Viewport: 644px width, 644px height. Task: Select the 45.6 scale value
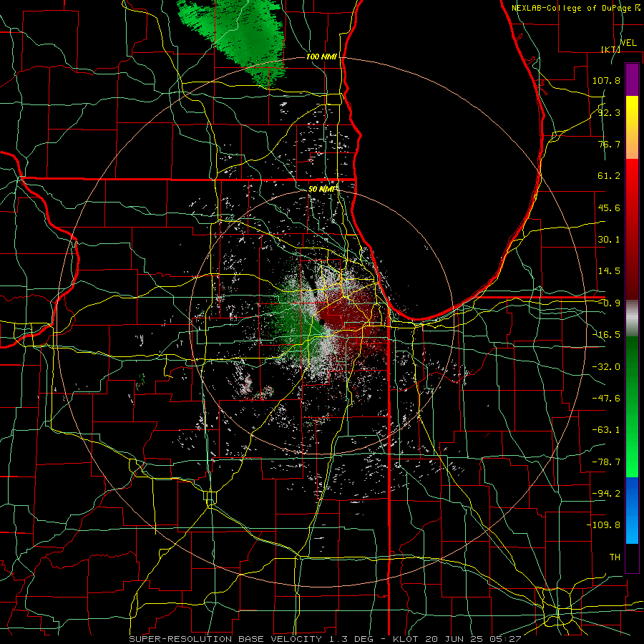coord(609,208)
